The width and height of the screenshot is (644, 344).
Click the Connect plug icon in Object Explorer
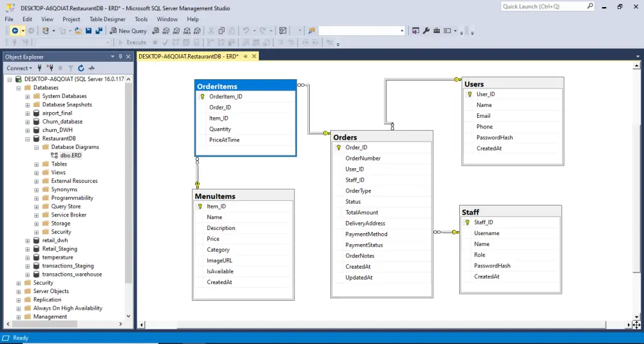[x=40, y=68]
